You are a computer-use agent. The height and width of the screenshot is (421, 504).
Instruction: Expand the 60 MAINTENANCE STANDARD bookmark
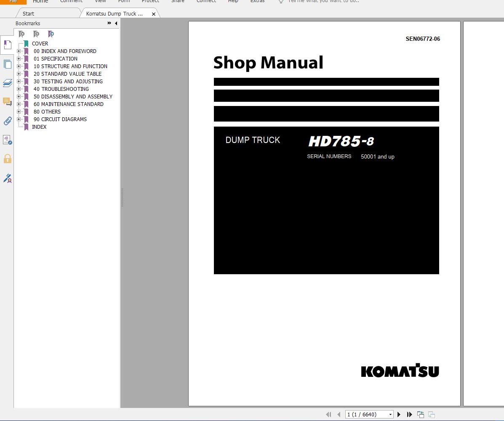(19, 104)
